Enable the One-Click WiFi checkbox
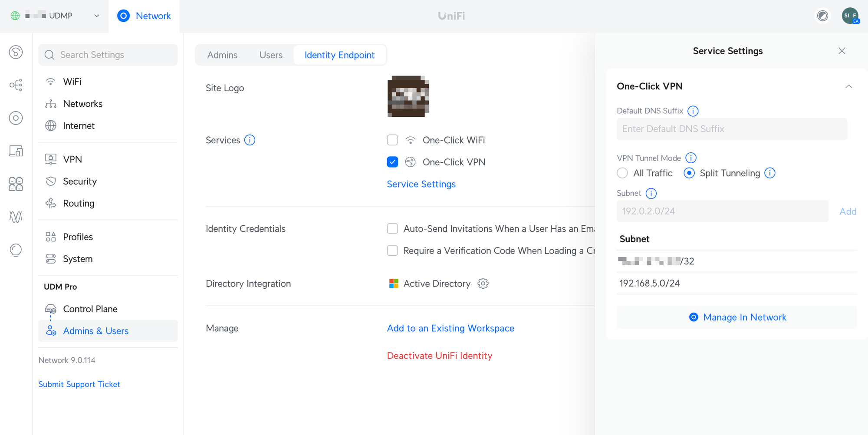Viewport: 868px width, 435px height. (392, 140)
